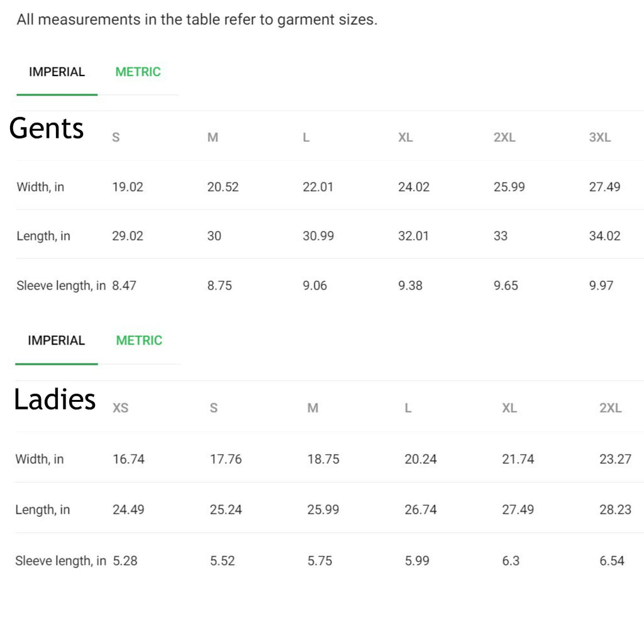Click the Ladies "Width, in" row label
The width and height of the screenshot is (644, 644).
[40, 459]
